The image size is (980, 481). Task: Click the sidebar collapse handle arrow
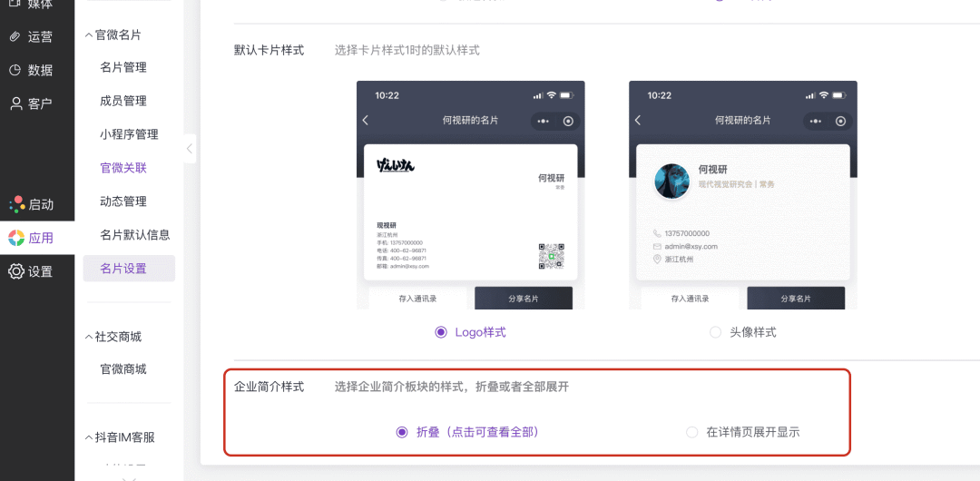point(190,149)
